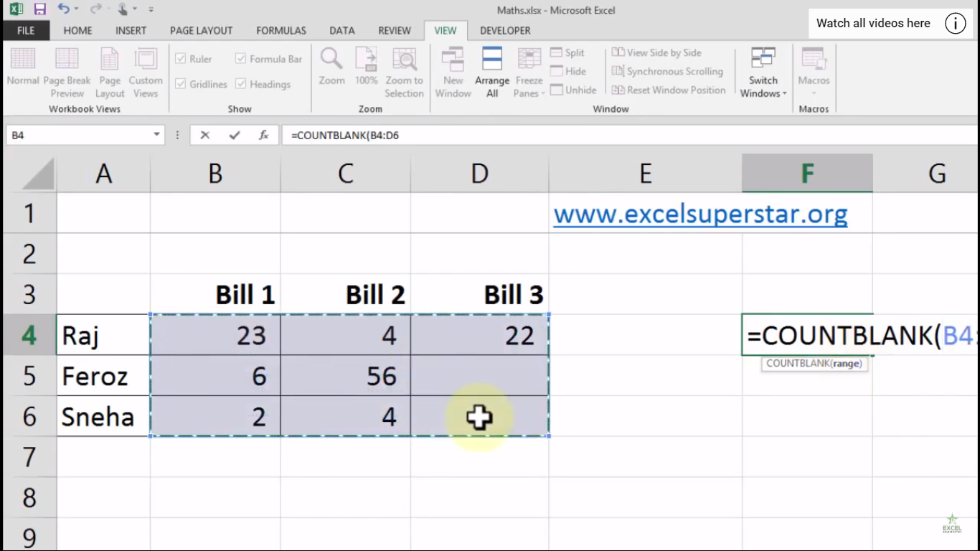Open the FILE tab
Viewport: 980px width, 551px height.
[26, 31]
